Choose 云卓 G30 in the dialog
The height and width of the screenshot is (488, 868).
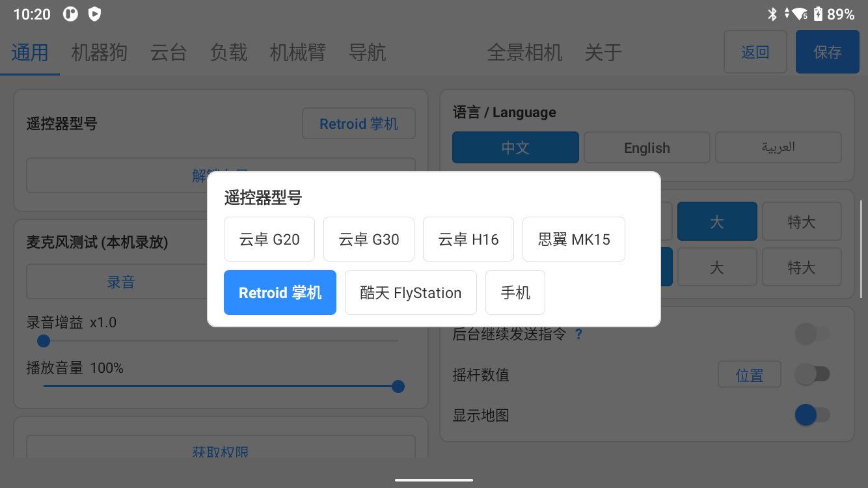click(x=369, y=239)
